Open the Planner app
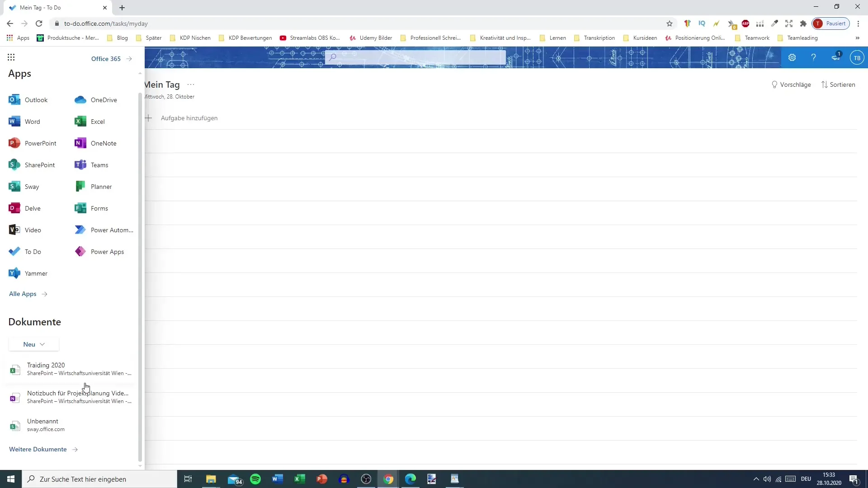The image size is (868, 488). (x=93, y=187)
